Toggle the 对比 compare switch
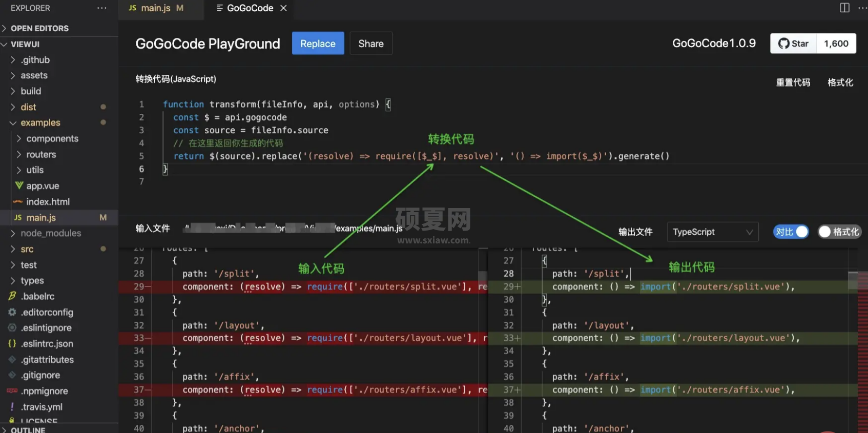Image resolution: width=868 pixels, height=433 pixels. (791, 232)
